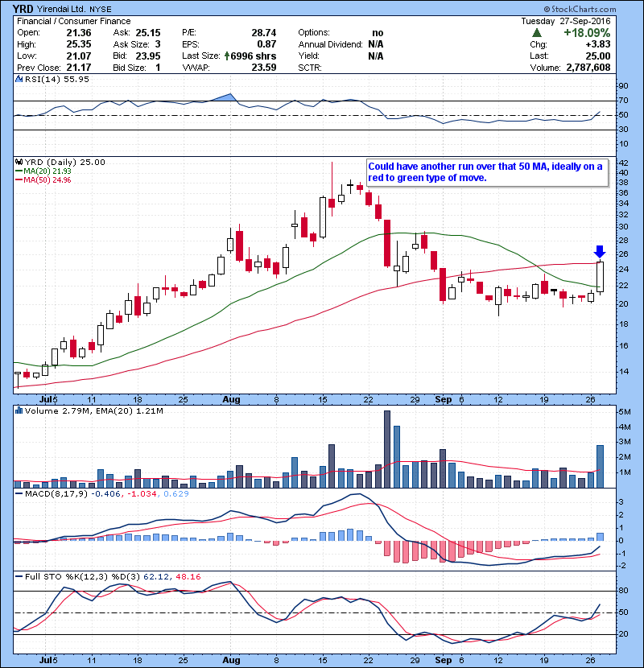
Task: Click the Options value no
Action: (x=378, y=33)
